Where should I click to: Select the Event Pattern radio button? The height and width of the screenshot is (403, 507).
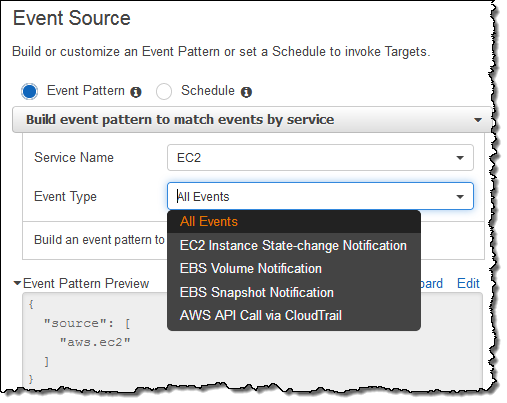[30, 91]
